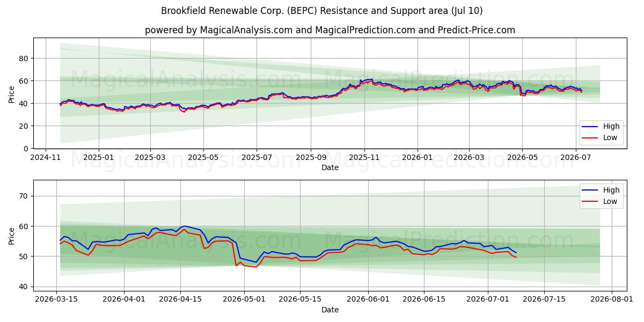Click the '2025-05' date label on the upper axis

click(203, 158)
